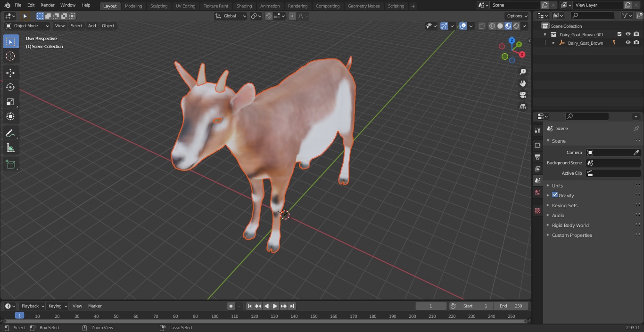Open the viewport Add menu
The height and width of the screenshot is (332, 644).
coord(92,26)
